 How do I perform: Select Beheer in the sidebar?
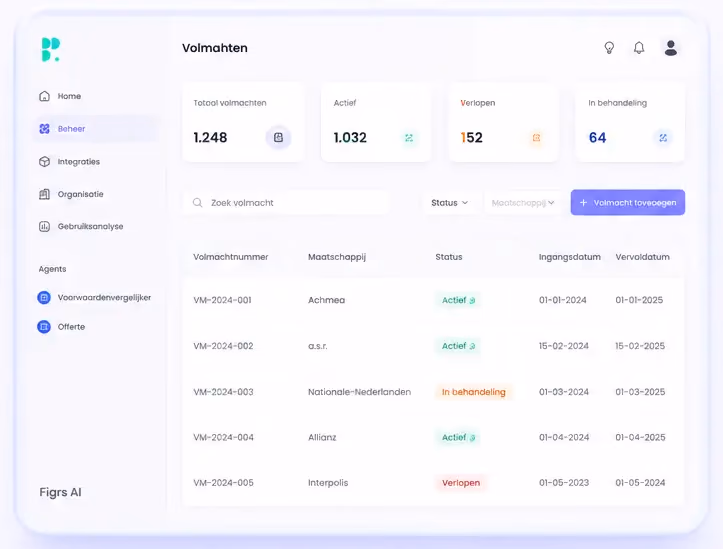(97, 129)
